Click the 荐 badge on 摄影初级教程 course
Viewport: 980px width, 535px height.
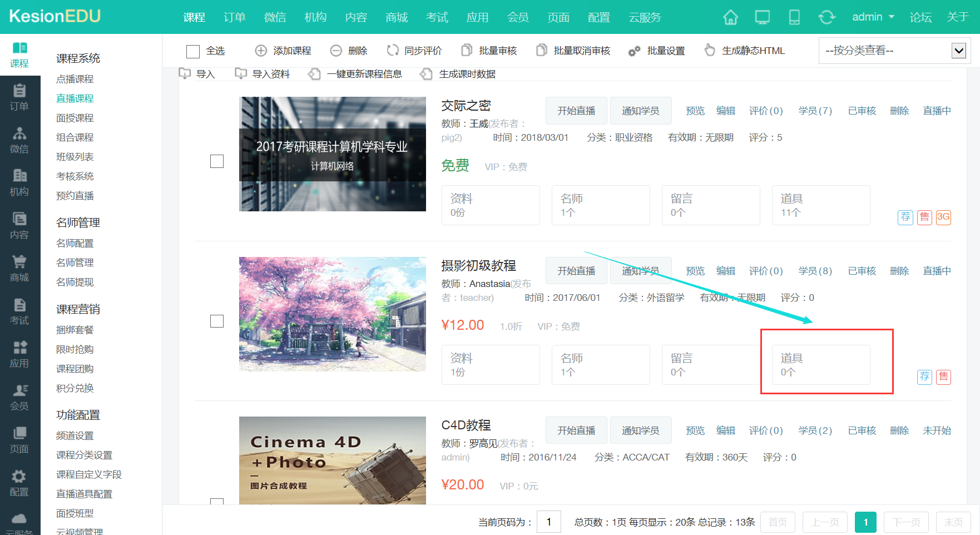coord(924,377)
